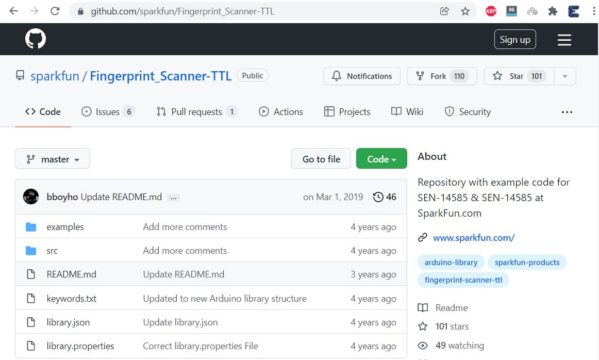This screenshot has width=599, height=360.
Task: Click the fingerprint-scanner-ttl topic tag
Action: pyautogui.click(x=463, y=280)
